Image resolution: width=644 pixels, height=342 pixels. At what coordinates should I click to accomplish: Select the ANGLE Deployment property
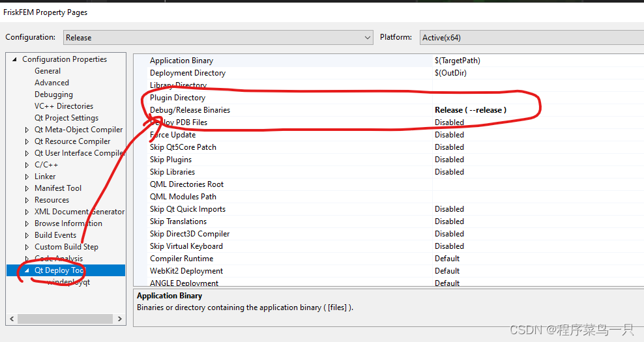[184, 283]
